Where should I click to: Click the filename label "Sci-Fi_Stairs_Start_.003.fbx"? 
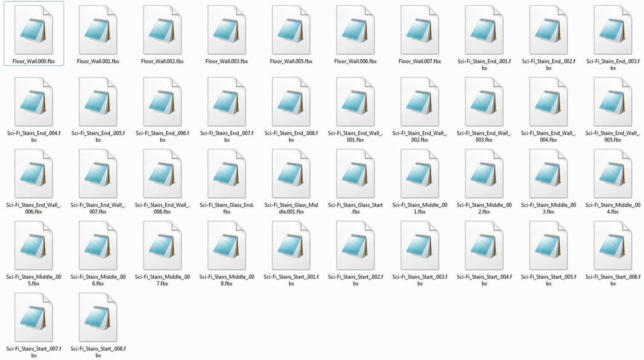coord(420,280)
